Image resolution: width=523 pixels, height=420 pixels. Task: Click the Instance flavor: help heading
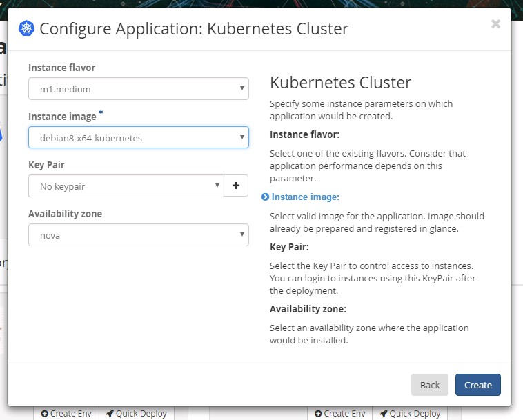pos(304,134)
